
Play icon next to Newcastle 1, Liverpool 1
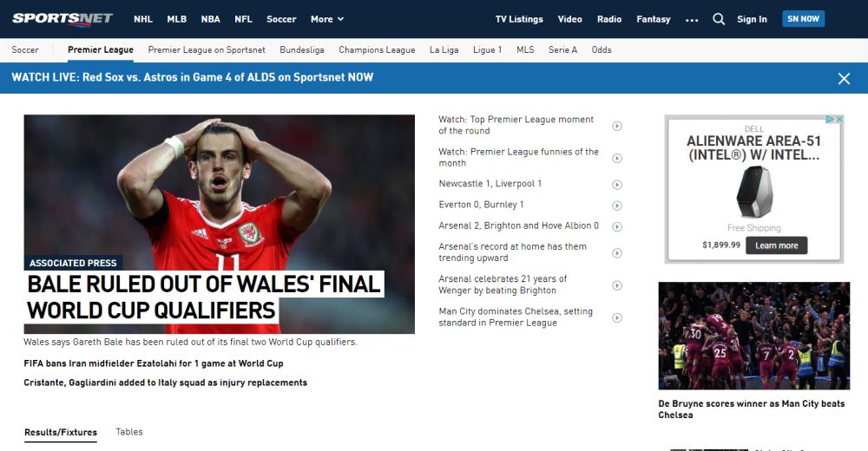pos(616,185)
